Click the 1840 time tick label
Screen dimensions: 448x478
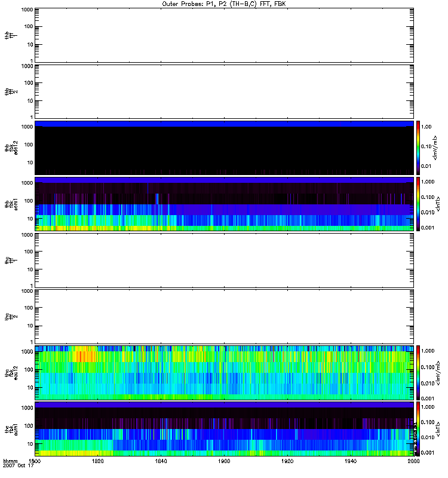(x=161, y=462)
